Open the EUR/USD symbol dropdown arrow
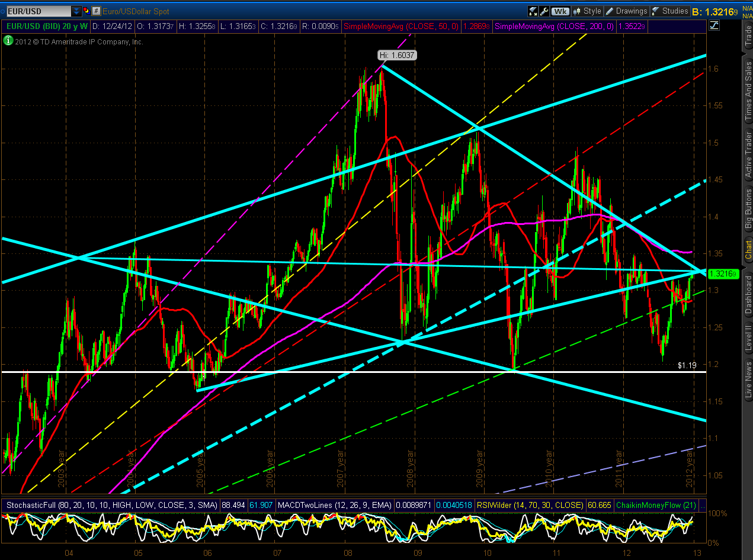 pyautogui.click(x=76, y=11)
